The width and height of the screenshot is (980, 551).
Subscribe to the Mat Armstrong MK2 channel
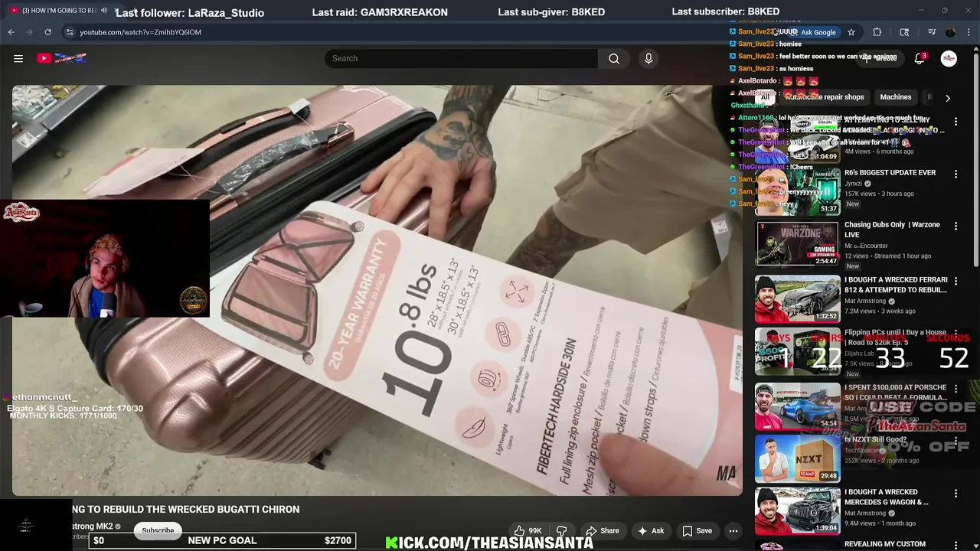[158, 530]
